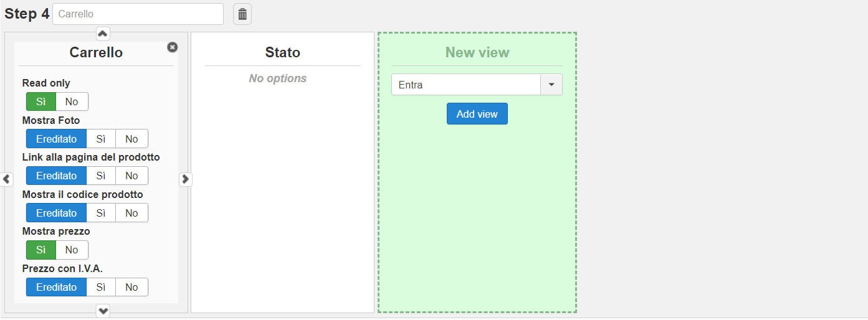Remove the Carrello view with its X icon

tap(173, 47)
